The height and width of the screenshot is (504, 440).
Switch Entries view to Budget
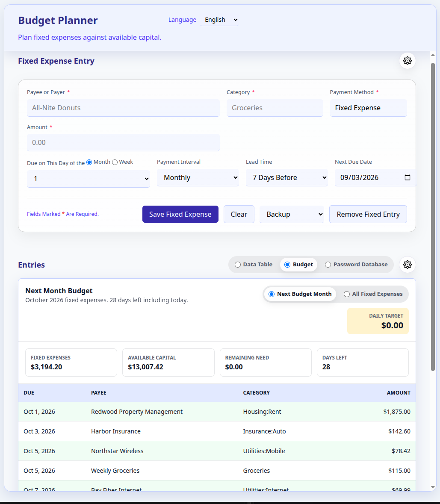(298, 265)
